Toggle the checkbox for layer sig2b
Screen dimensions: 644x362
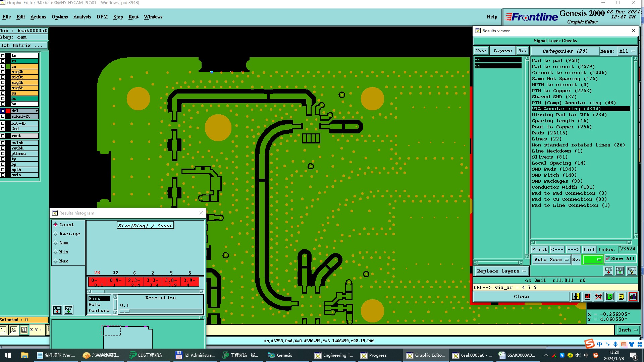tap(3, 72)
